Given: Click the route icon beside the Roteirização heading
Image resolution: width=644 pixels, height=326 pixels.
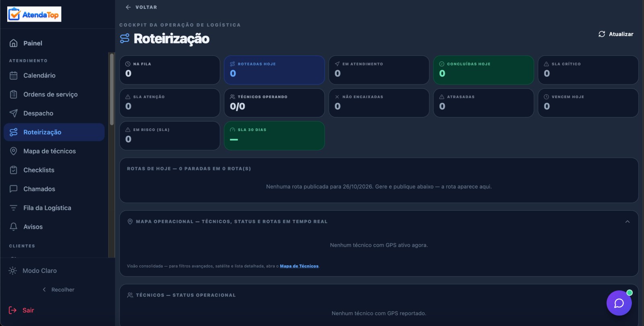Looking at the screenshot, I should tap(125, 39).
